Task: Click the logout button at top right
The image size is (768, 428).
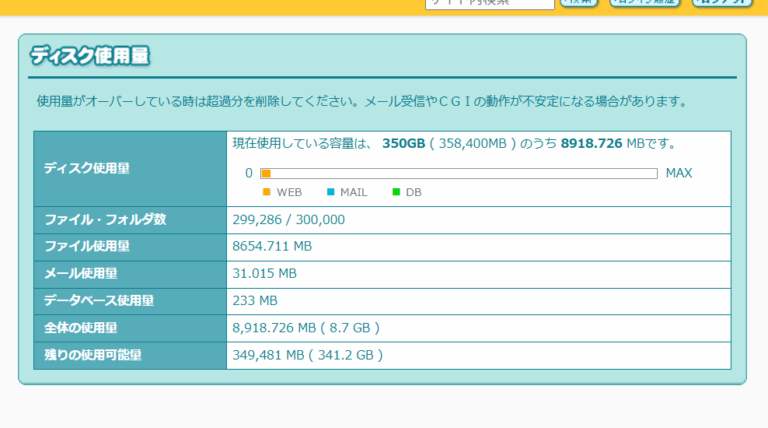Action: click(722, 3)
